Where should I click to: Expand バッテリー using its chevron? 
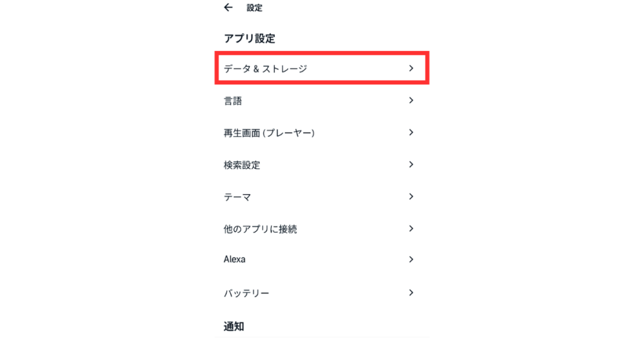pyautogui.click(x=411, y=293)
